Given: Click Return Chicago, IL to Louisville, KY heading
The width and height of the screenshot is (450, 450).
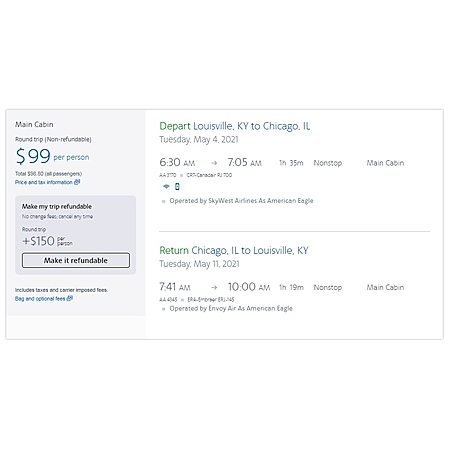Looking at the screenshot, I should click(234, 250).
